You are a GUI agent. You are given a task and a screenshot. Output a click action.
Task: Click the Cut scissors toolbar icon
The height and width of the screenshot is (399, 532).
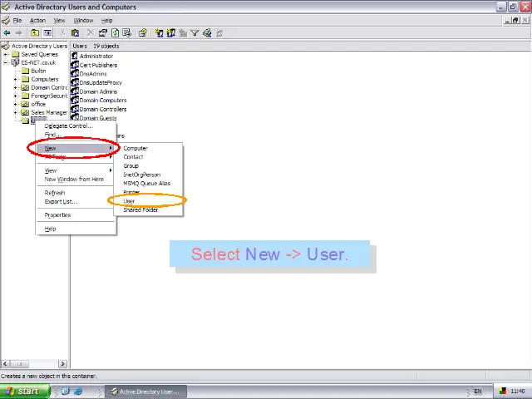pyautogui.click(x=62, y=33)
